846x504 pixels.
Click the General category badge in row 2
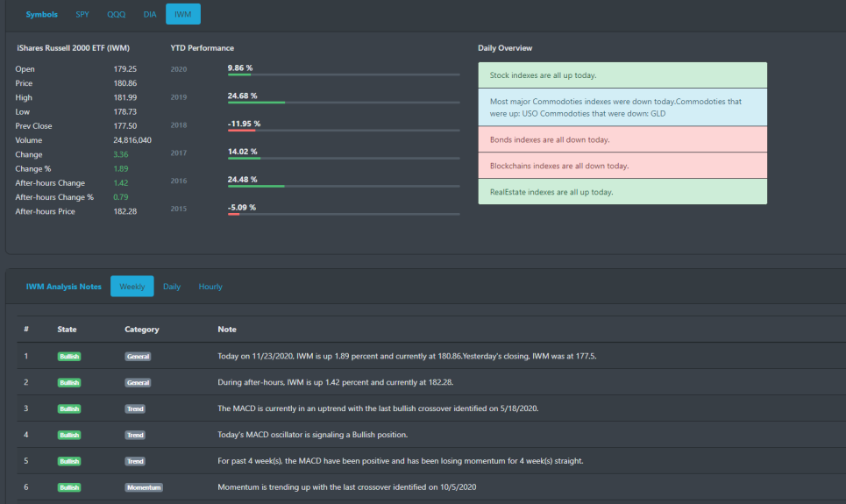point(139,382)
